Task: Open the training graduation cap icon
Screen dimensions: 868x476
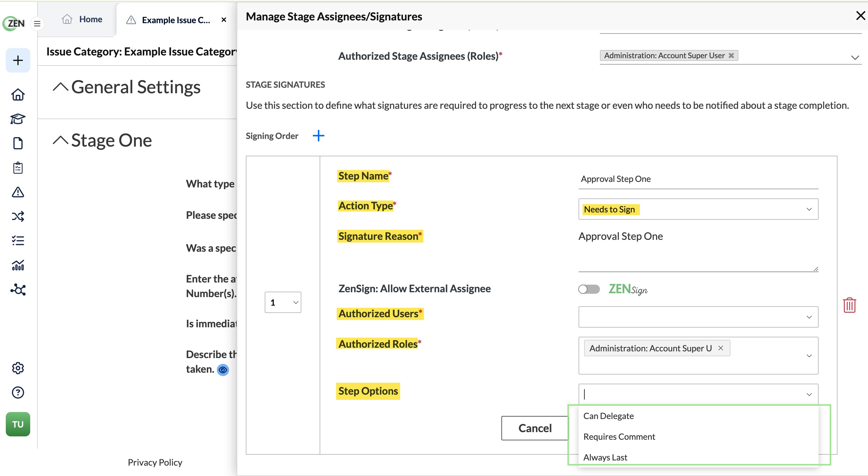Action: pyautogui.click(x=18, y=119)
